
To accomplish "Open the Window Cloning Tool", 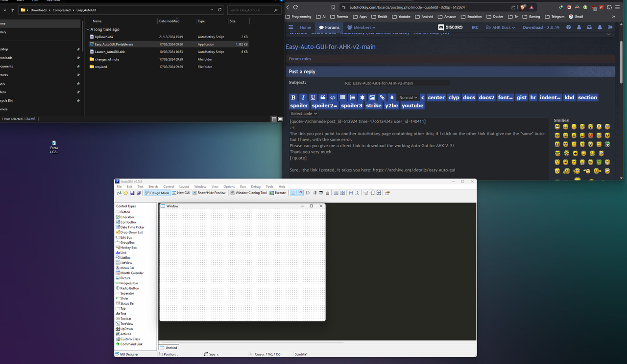I will [x=248, y=193].
